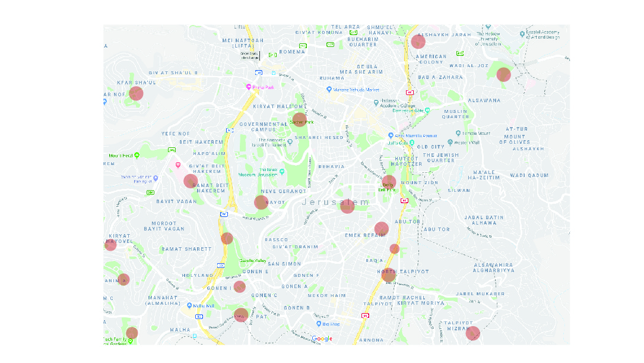644x363 pixels.
Task: Select the red circle beside Gonen I
Action: 239,287
